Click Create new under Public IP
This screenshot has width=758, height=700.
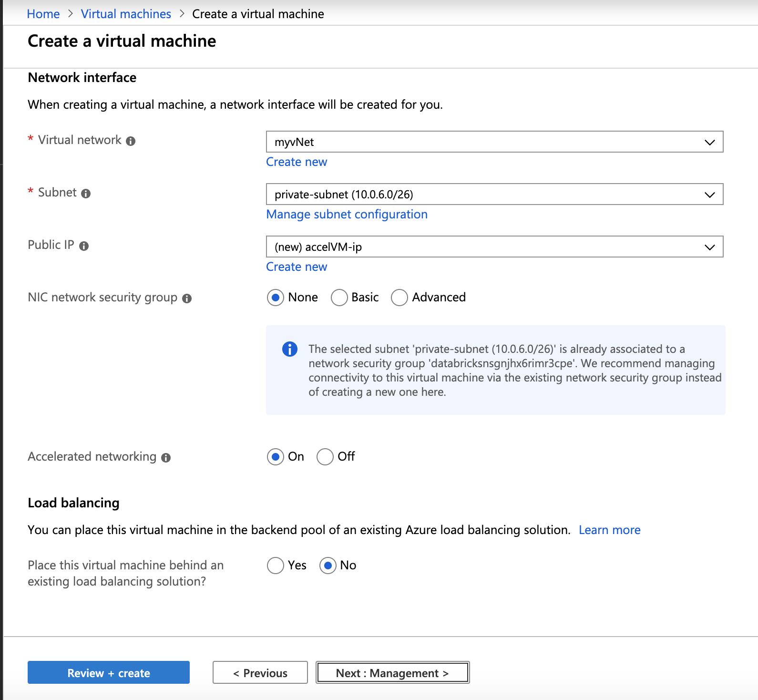click(x=297, y=267)
